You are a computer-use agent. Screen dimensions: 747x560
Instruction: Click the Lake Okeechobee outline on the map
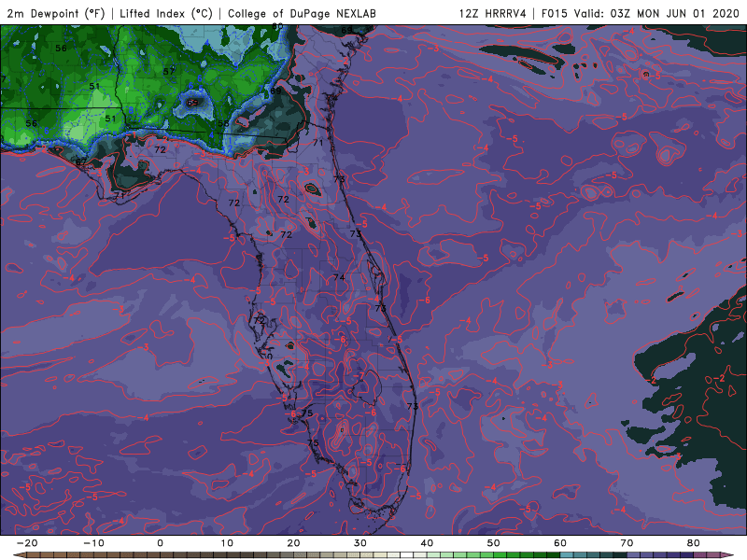point(368,386)
